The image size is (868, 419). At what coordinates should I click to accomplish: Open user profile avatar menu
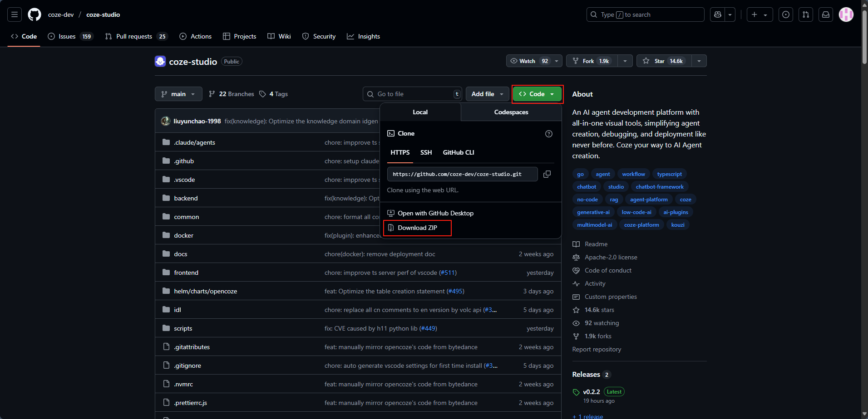[x=846, y=15]
